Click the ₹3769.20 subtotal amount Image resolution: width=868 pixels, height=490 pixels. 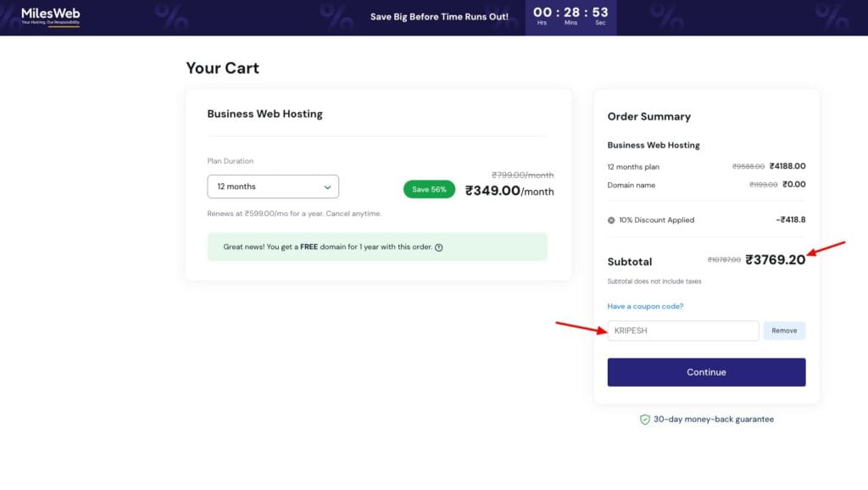[775, 260]
